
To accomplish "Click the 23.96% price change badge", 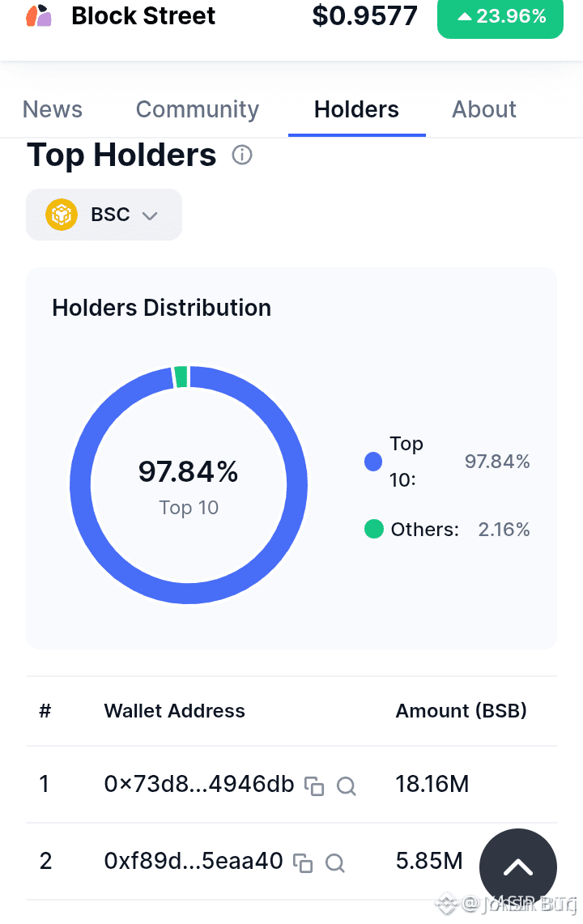I will point(500,16).
